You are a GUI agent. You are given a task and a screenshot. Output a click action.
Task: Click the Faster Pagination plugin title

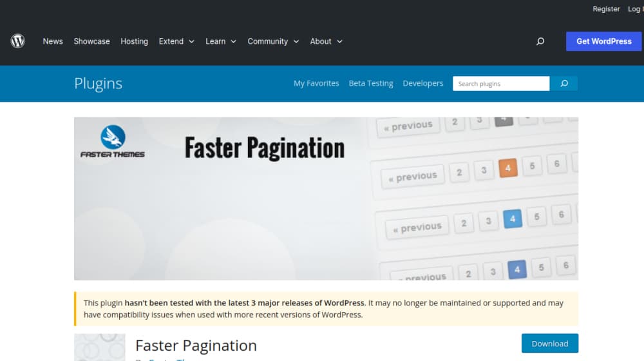(196, 346)
